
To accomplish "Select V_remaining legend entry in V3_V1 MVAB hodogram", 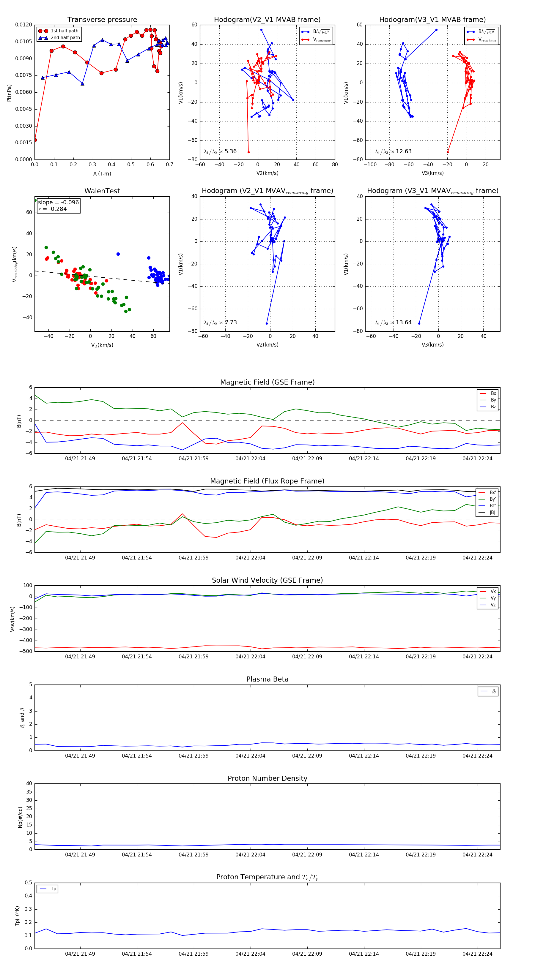I will click(481, 39).
